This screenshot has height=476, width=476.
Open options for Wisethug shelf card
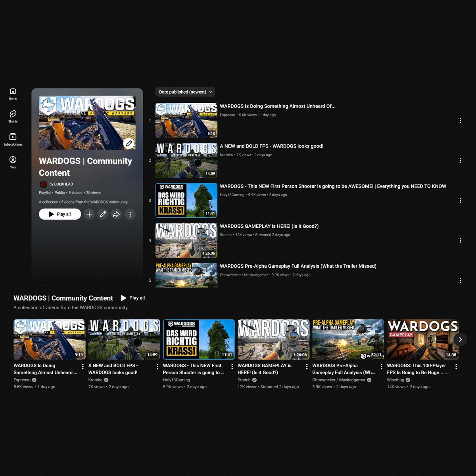[x=456, y=367]
